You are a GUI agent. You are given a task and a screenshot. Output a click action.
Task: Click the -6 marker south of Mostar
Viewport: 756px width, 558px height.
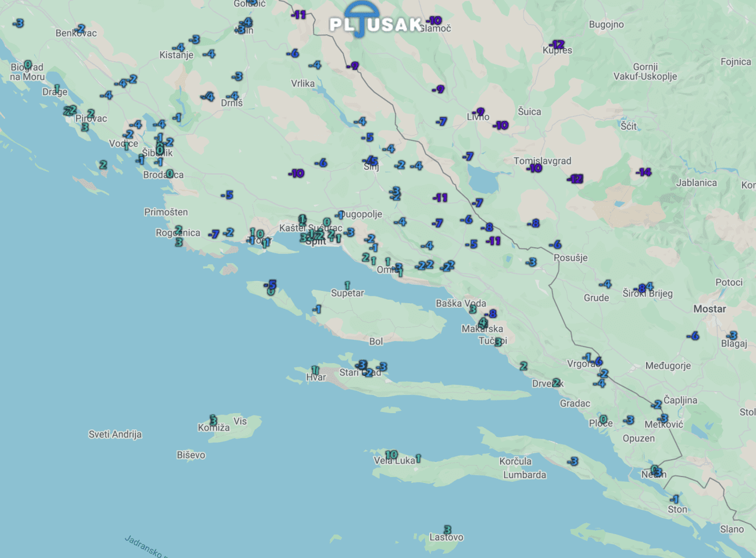point(692,336)
